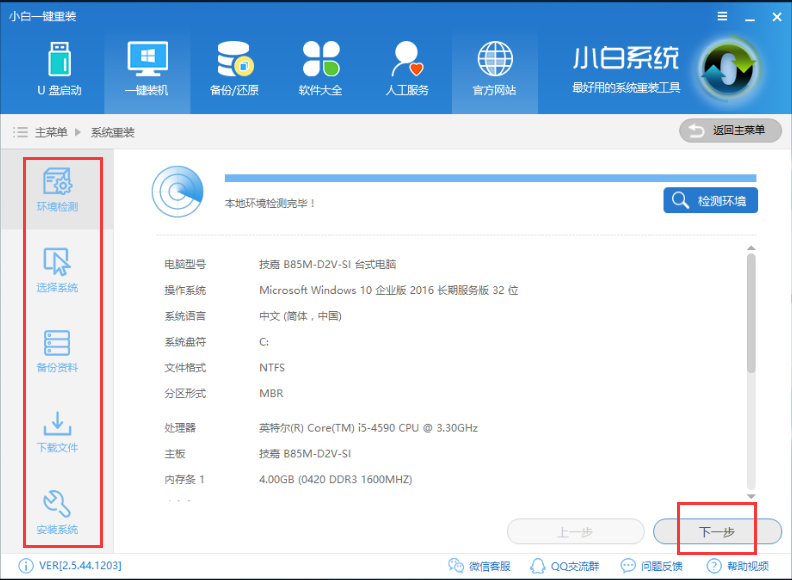Click the blue detection progress bar
792x580 pixels.
pos(490,178)
